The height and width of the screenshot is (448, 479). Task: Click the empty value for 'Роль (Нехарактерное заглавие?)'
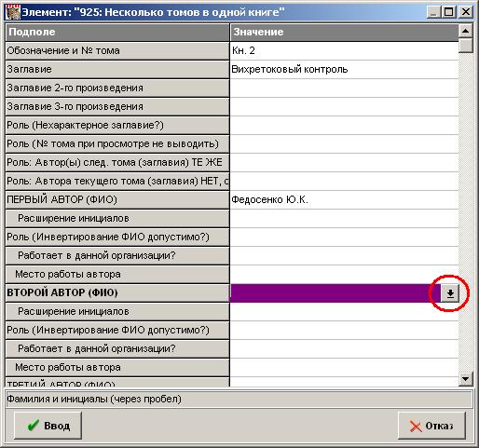click(x=344, y=125)
